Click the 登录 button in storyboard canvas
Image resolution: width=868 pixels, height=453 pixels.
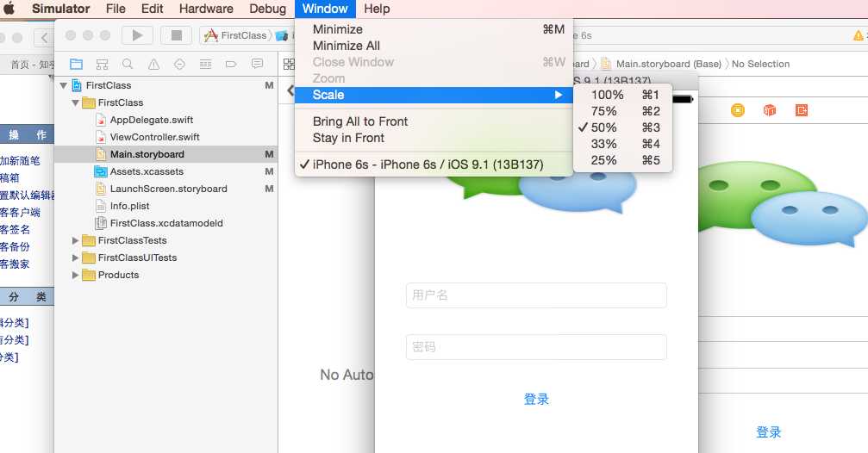(768, 432)
